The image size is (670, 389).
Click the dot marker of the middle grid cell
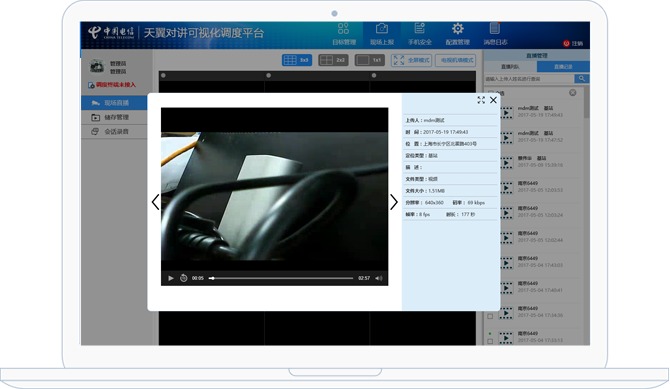268,76
